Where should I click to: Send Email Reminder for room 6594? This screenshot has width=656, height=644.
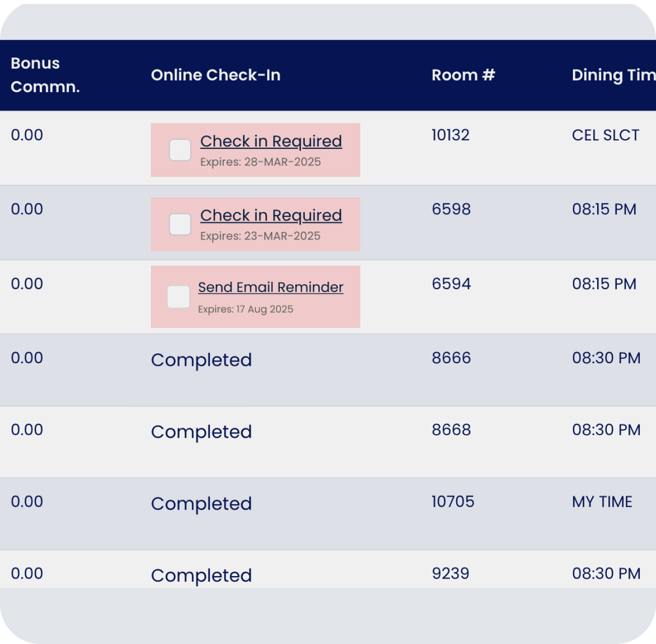pyautogui.click(x=271, y=287)
